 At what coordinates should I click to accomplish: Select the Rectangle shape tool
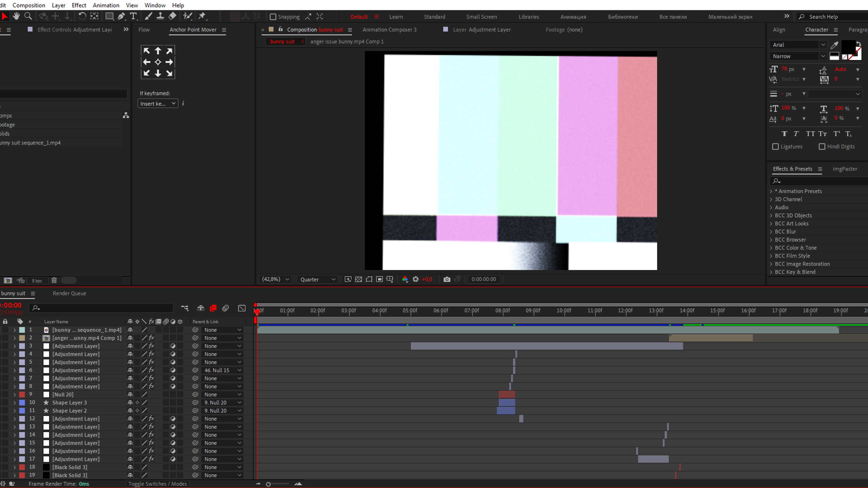[x=109, y=16]
